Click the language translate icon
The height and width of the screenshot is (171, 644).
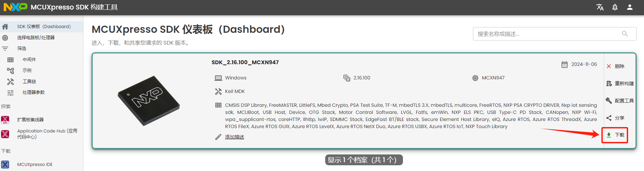(600, 7)
